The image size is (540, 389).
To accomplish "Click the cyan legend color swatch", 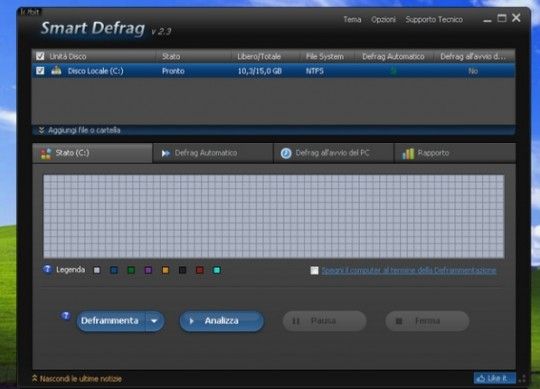I will tap(217, 270).
